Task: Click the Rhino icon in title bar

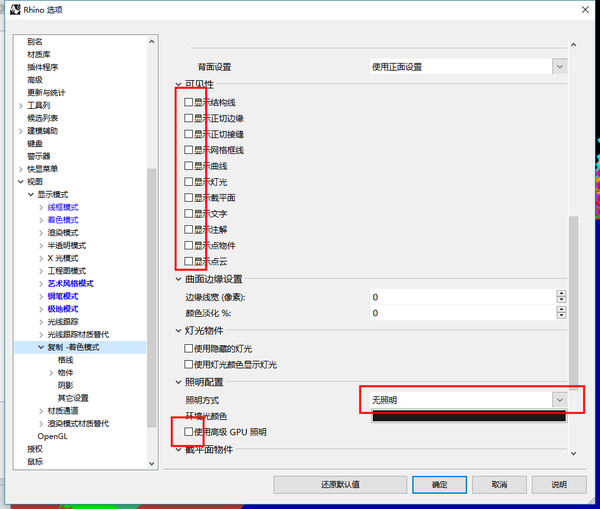Action: [x=15, y=10]
